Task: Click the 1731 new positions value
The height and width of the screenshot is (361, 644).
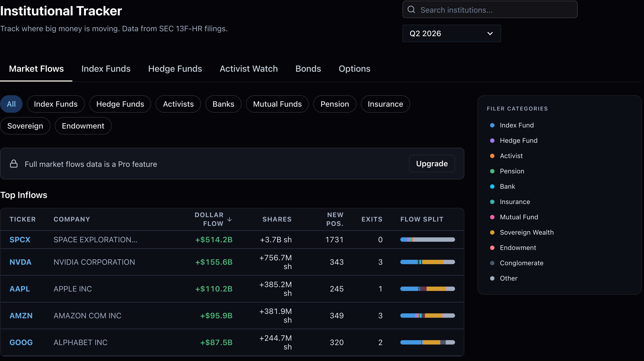Action: [x=334, y=240]
